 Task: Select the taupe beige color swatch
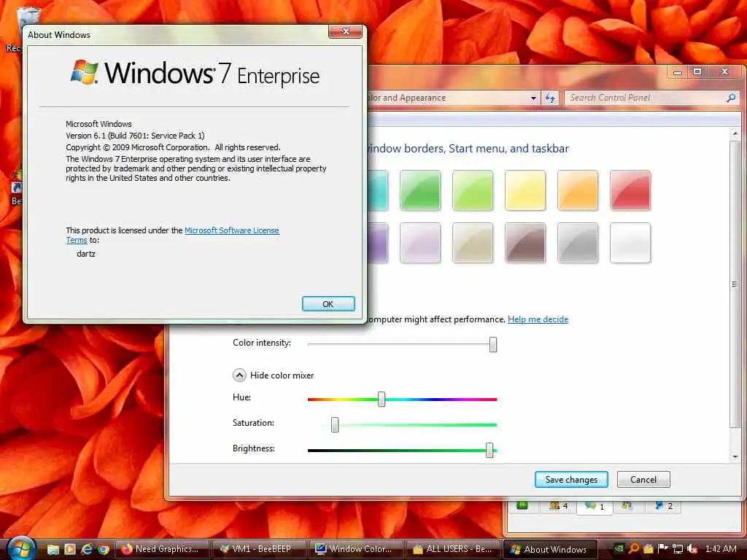pyautogui.click(x=473, y=242)
